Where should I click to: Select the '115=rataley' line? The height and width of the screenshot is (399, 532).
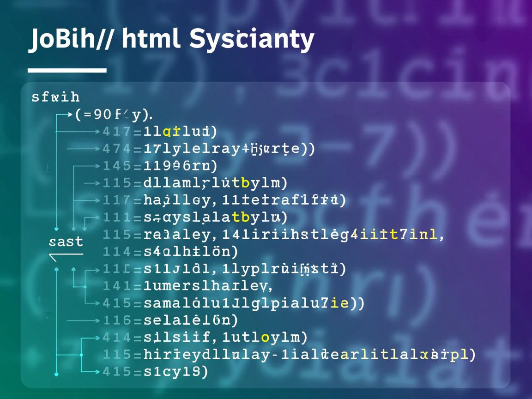coord(273,235)
